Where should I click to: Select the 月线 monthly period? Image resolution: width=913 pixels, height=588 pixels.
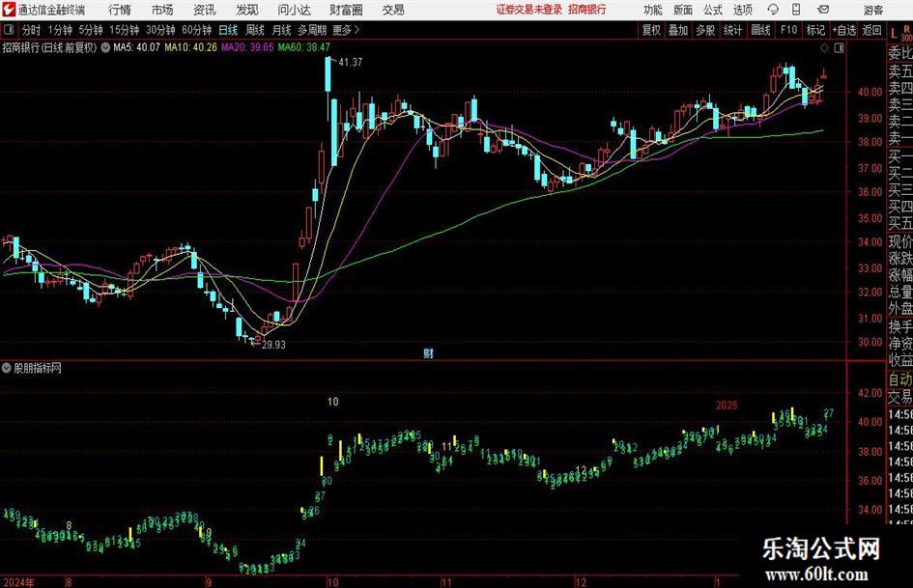coord(282,30)
